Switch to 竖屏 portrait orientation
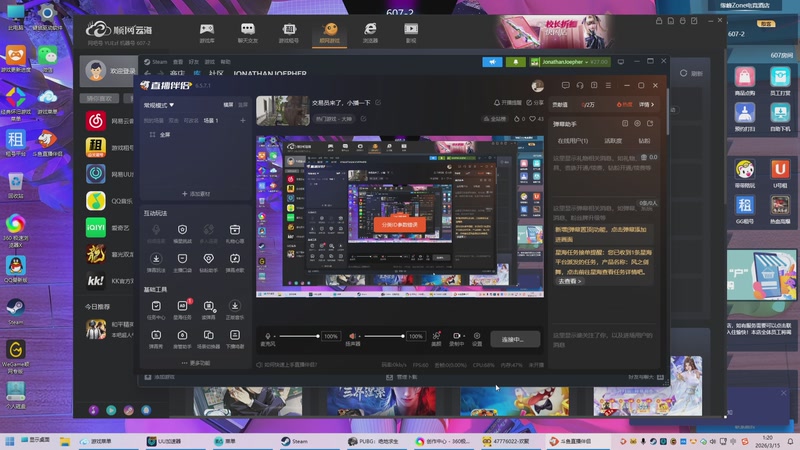Image resolution: width=800 pixels, height=450 pixels. click(243, 105)
